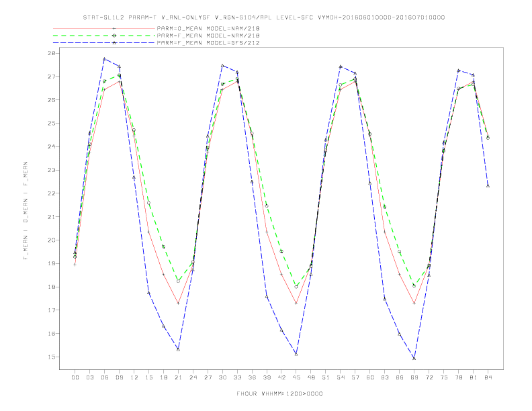Click x-axis tick label 66
Screen dimensions: 532x411
click(x=400, y=377)
